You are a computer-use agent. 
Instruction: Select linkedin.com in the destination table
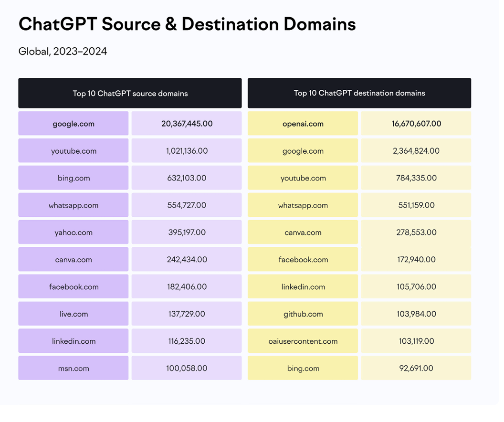[x=303, y=287]
